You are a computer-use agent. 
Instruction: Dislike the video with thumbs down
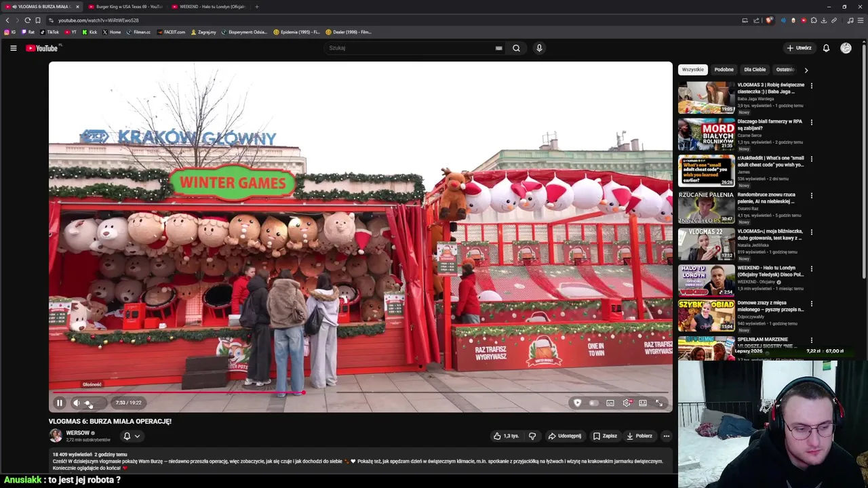click(532, 436)
